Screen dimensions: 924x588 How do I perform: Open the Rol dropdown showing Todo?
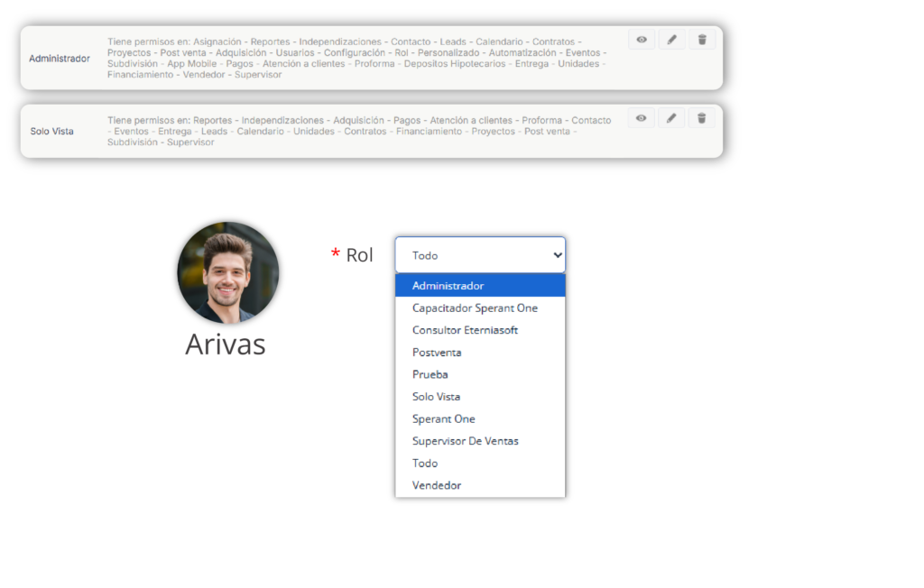point(480,255)
